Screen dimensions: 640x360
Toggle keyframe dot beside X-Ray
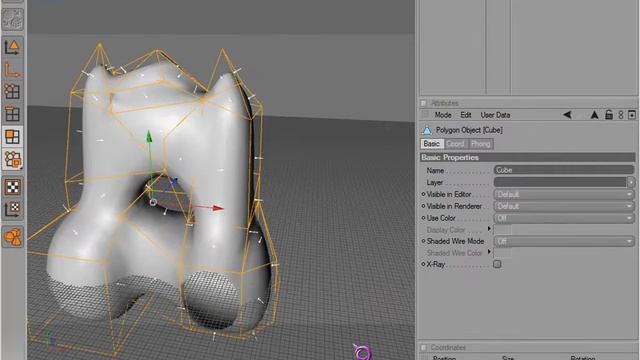point(423,264)
